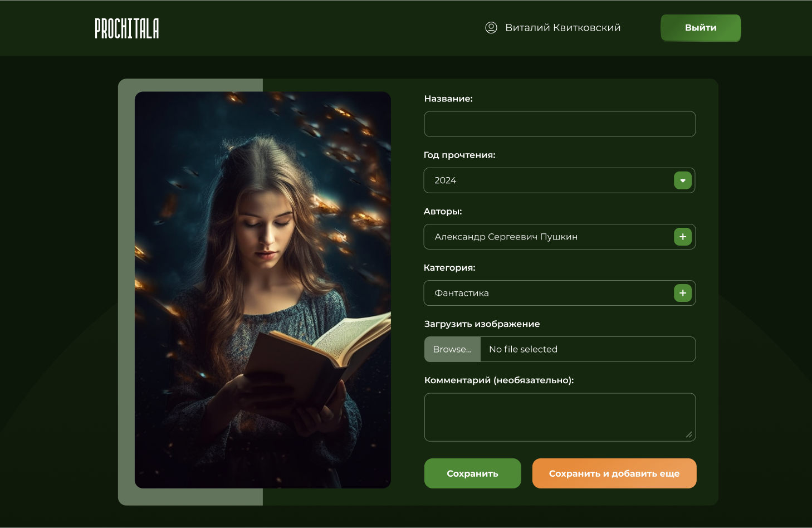Open profile of Виталий Квитковский
This screenshot has width=812, height=528.
click(x=562, y=28)
